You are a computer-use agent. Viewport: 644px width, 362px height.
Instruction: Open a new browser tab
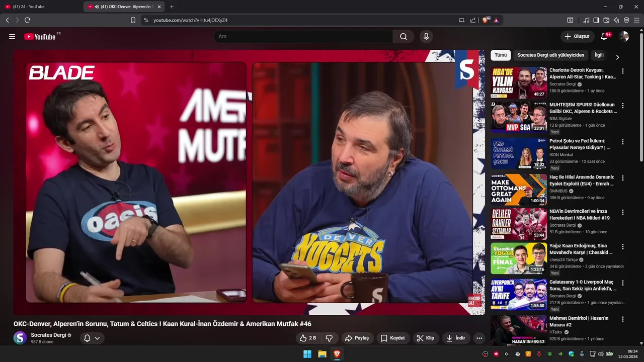172,7
